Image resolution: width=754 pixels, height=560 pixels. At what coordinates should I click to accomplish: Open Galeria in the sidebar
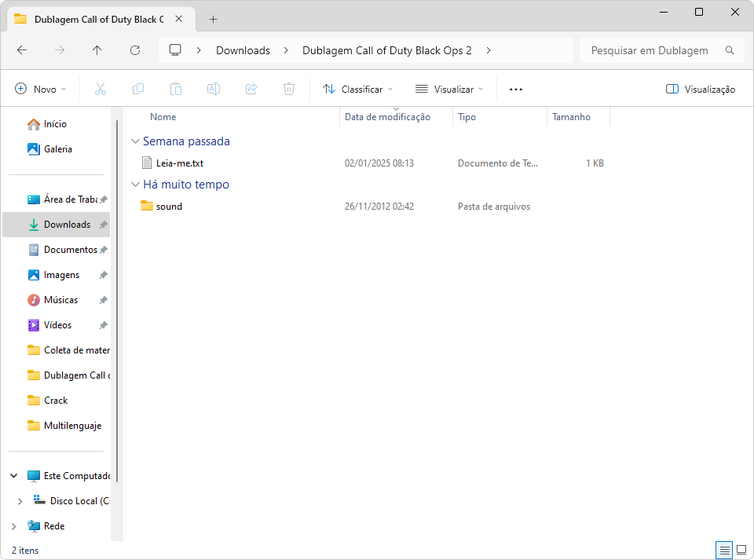[x=49, y=149]
